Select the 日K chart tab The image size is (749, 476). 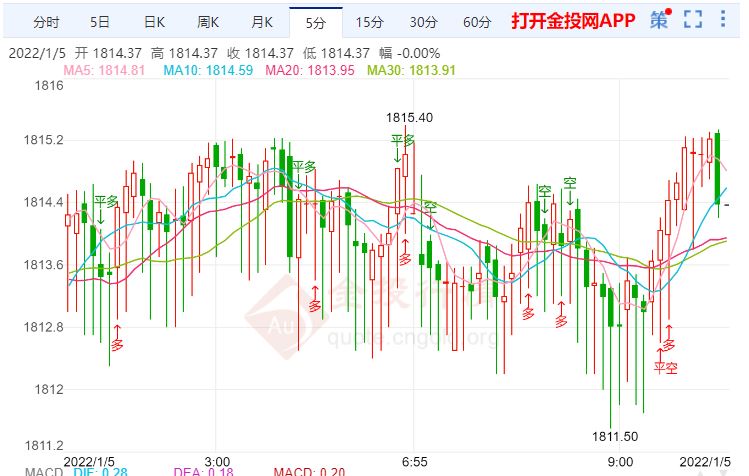(x=154, y=22)
